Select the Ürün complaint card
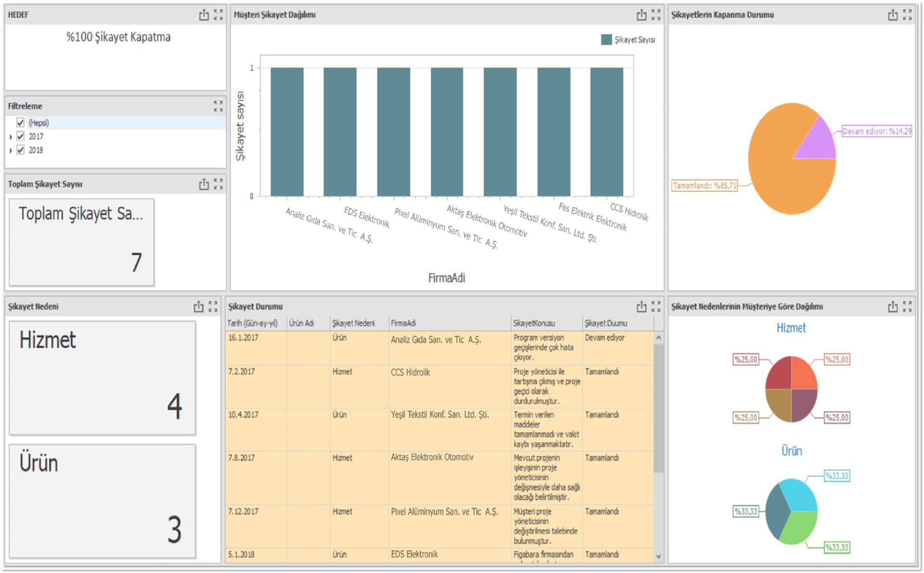The width and height of the screenshot is (924, 573). [x=102, y=501]
